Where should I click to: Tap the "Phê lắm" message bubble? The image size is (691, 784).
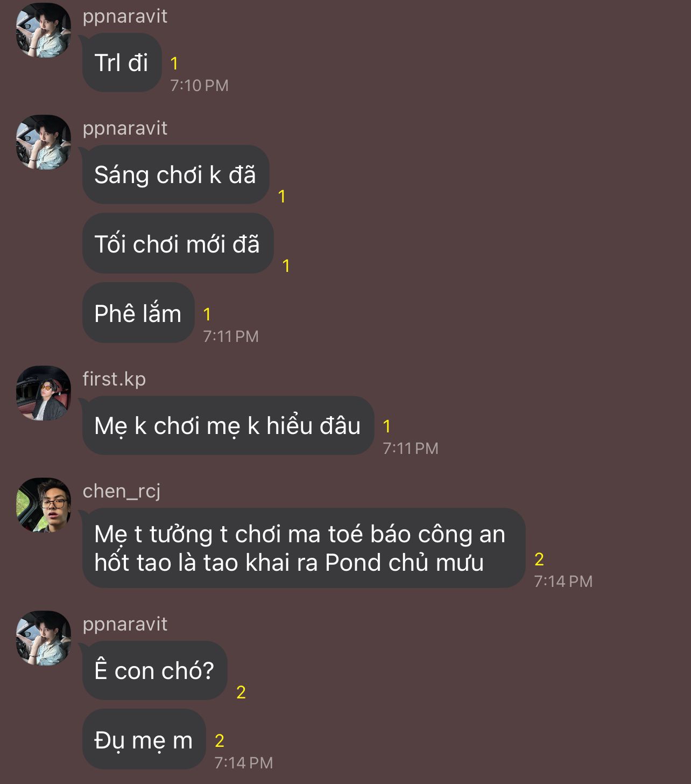pyautogui.click(x=138, y=313)
